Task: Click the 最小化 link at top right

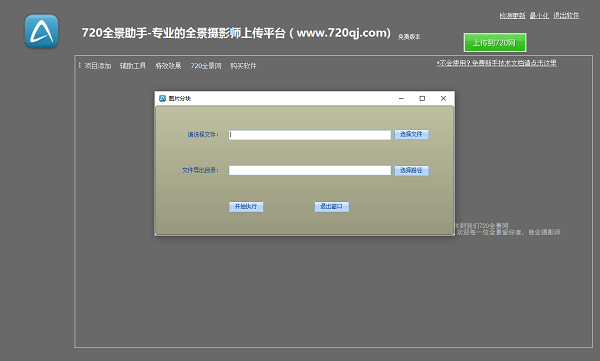Action: click(539, 16)
